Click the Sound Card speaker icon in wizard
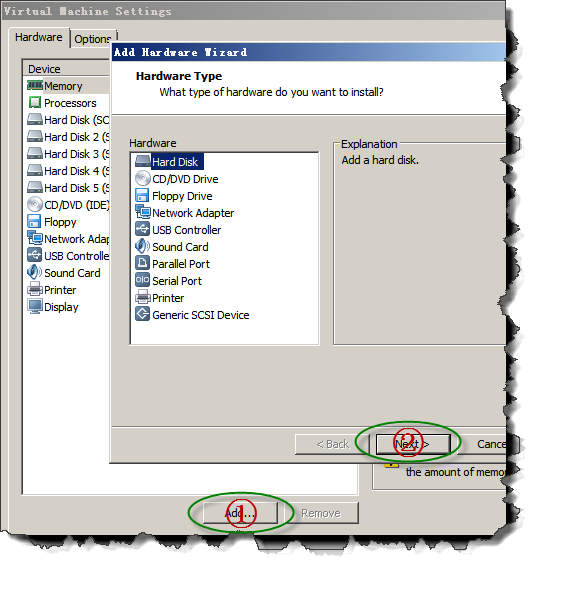Viewport: 561px width, 590px height. (142, 246)
